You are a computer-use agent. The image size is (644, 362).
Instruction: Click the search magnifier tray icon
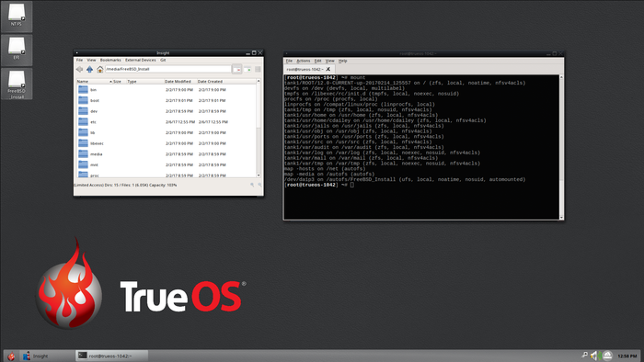point(584,355)
